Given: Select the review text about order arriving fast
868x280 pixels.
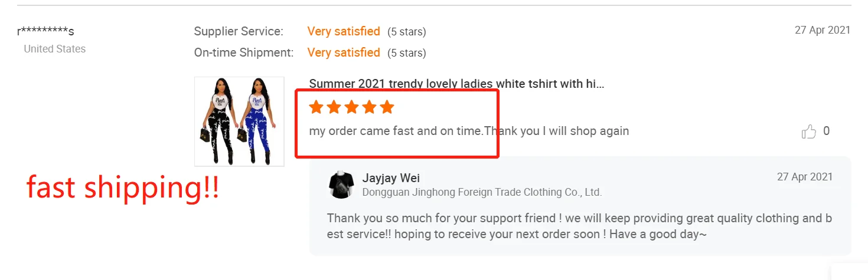Looking at the screenshot, I should [x=469, y=131].
